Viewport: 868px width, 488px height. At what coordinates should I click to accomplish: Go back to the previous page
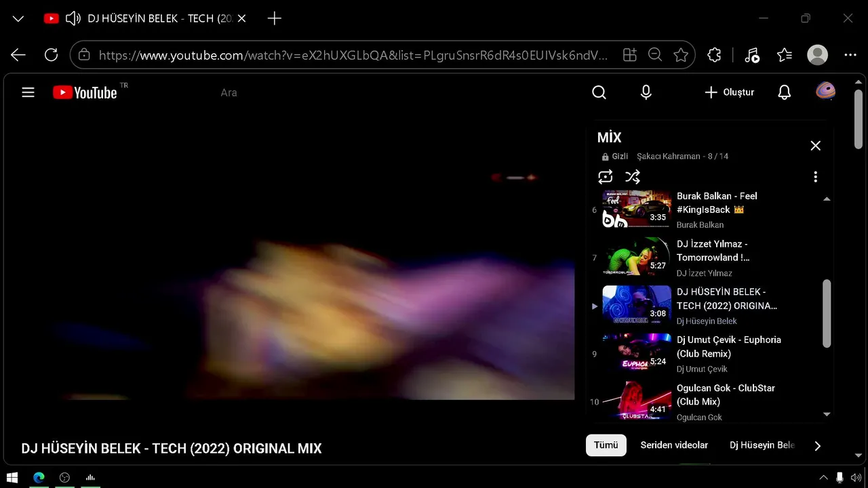tap(18, 55)
